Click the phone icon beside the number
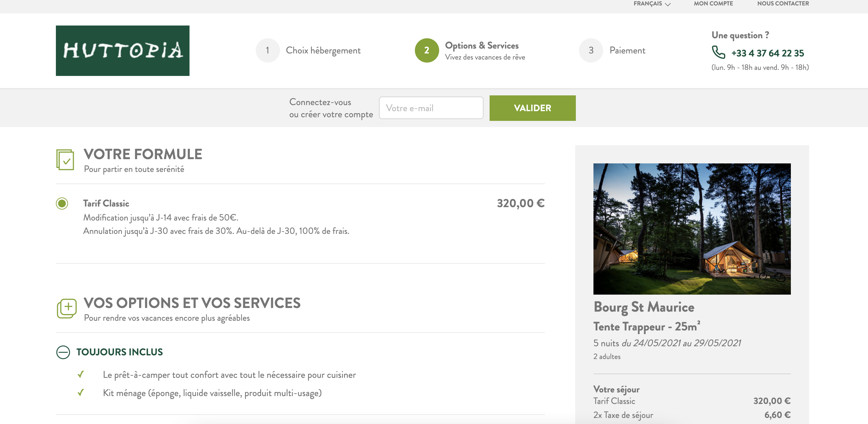Image resolution: width=868 pixels, height=424 pixels. [x=718, y=53]
